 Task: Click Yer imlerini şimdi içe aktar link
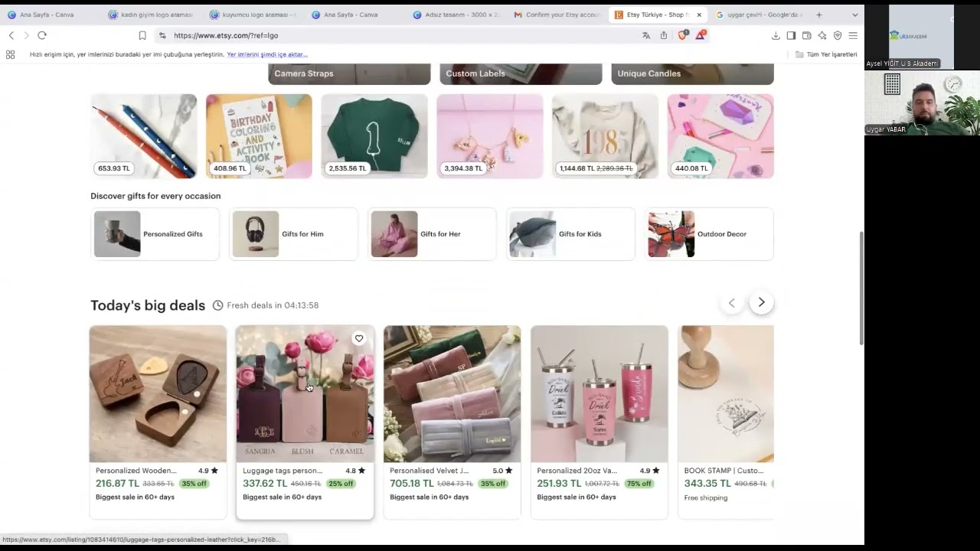coord(267,54)
